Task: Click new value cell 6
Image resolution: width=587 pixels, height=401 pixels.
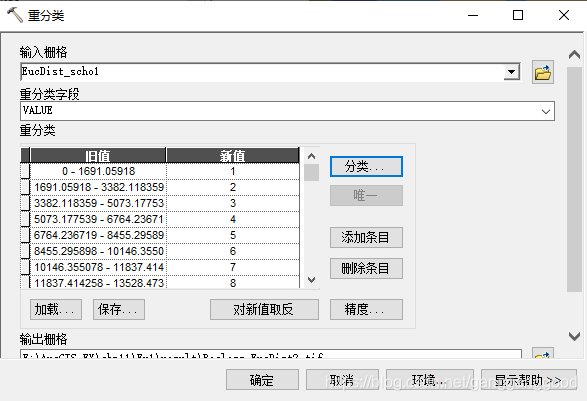Action: [232, 251]
